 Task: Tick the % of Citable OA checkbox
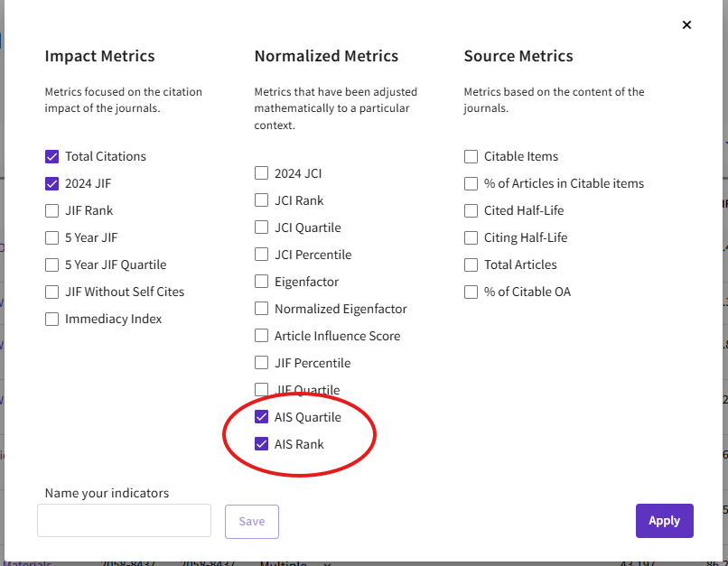pyautogui.click(x=471, y=292)
